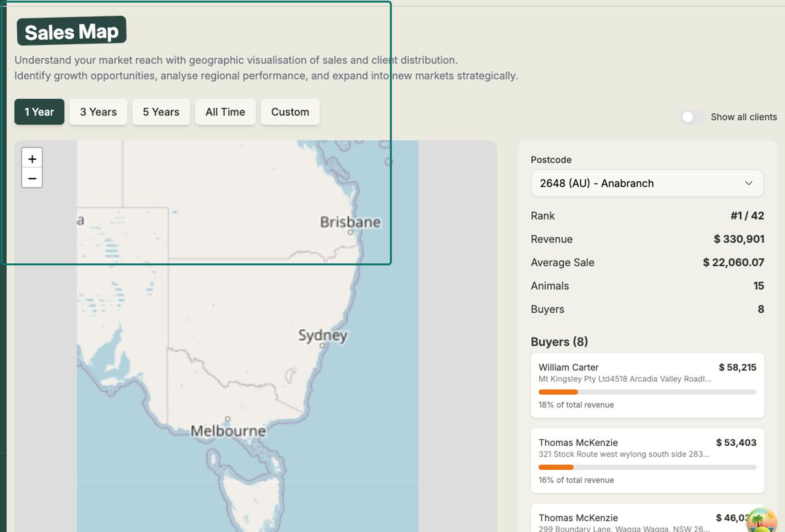This screenshot has height=532, width=785.
Task: Open Thomas McKenzie $53,403 buyer card
Action: [647, 461]
